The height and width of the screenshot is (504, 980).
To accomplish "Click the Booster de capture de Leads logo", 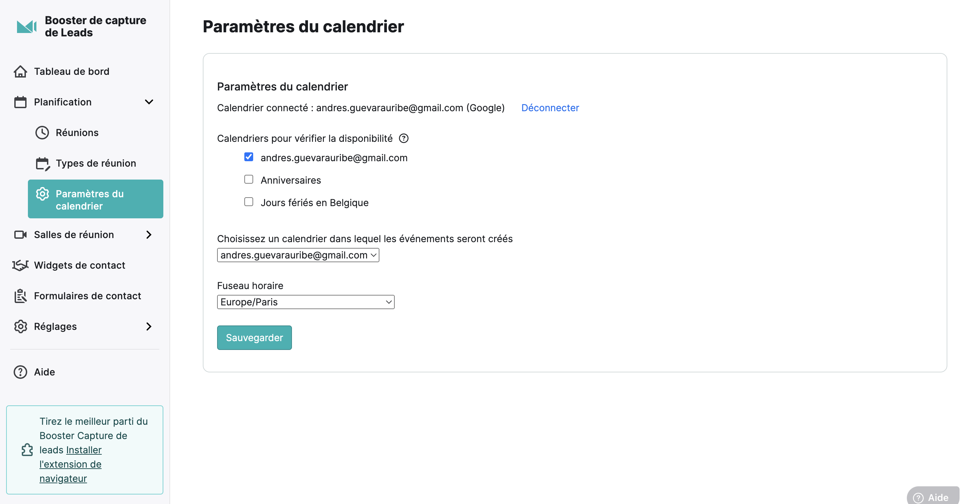I will coord(27,27).
